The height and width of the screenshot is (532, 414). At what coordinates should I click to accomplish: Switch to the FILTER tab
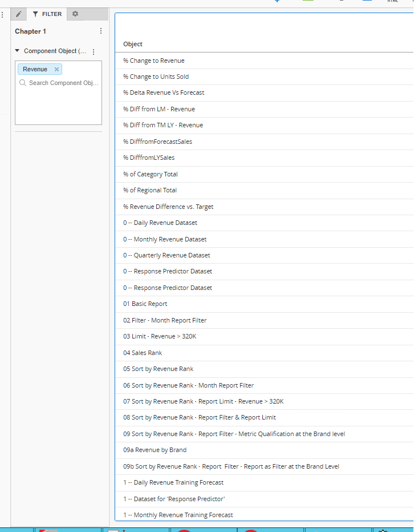[47, 14]
